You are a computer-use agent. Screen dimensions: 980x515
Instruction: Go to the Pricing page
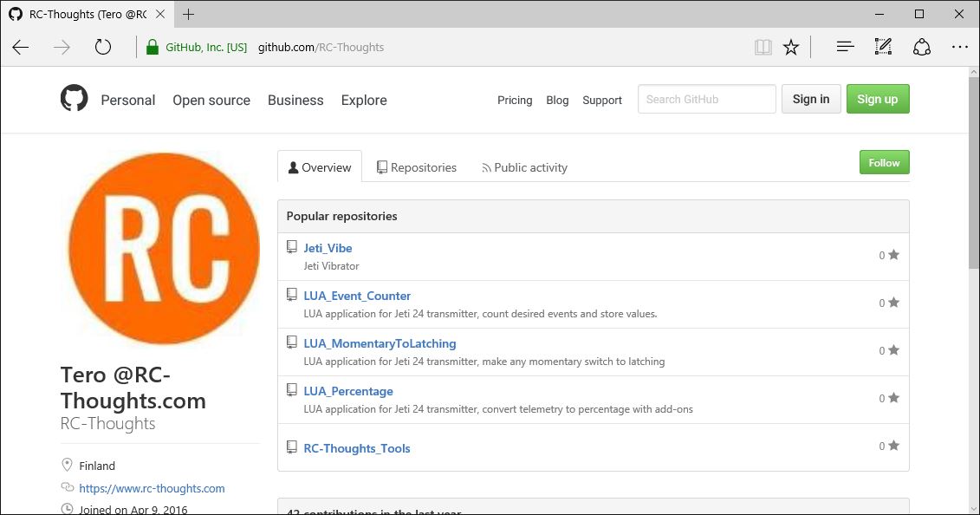[x=515, y=100]
